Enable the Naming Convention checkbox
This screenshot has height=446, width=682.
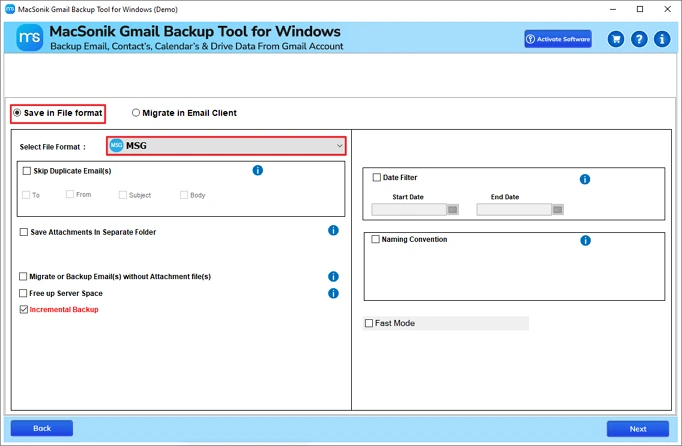point(375,239)
